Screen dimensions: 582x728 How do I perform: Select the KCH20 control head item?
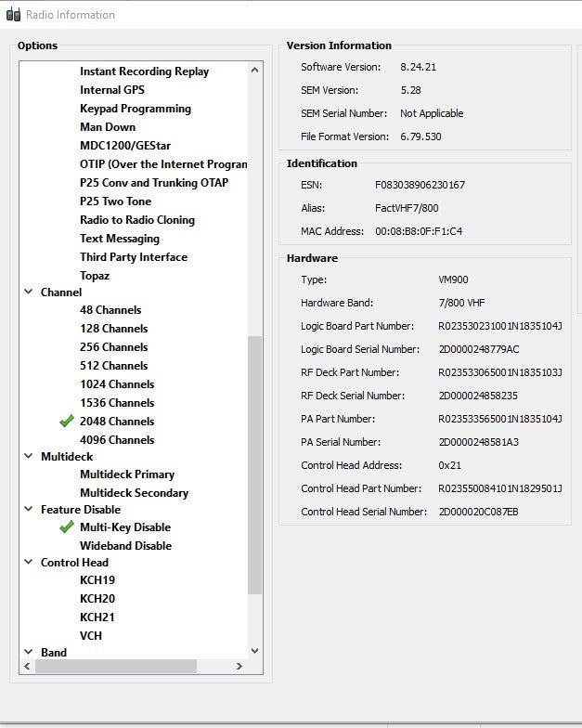click(97, 598)
